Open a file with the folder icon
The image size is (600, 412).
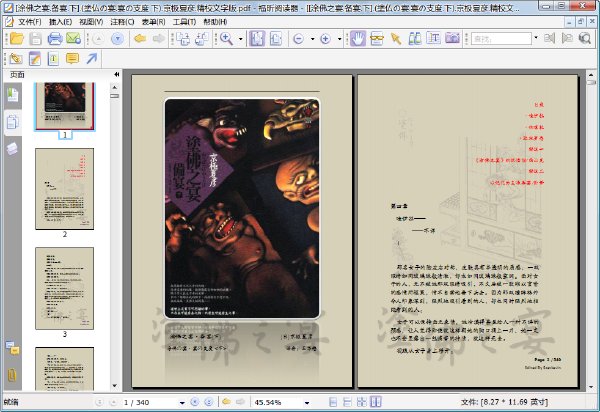(17, 39)
